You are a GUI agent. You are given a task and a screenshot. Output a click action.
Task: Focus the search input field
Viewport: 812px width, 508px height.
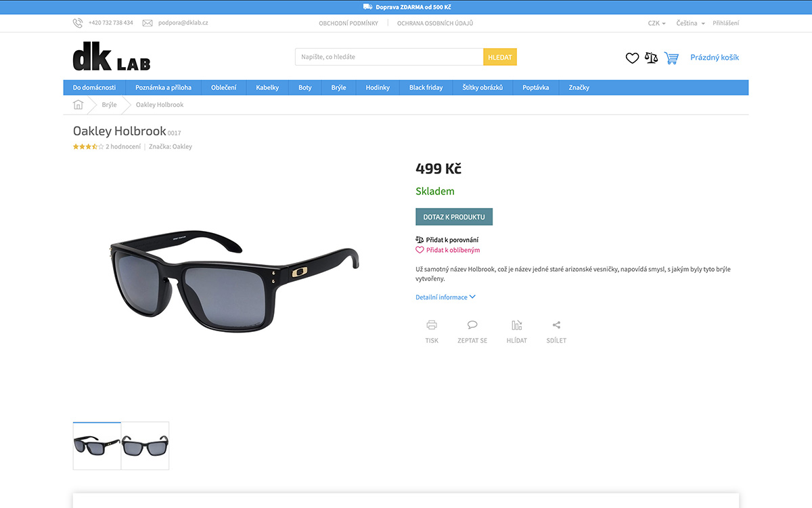click(x=389, y=57)
